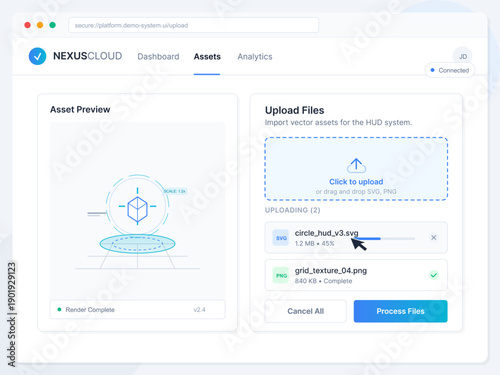This screenshot has width=500, height=375.
Task: Click the red window close dot
Action: 28,25
